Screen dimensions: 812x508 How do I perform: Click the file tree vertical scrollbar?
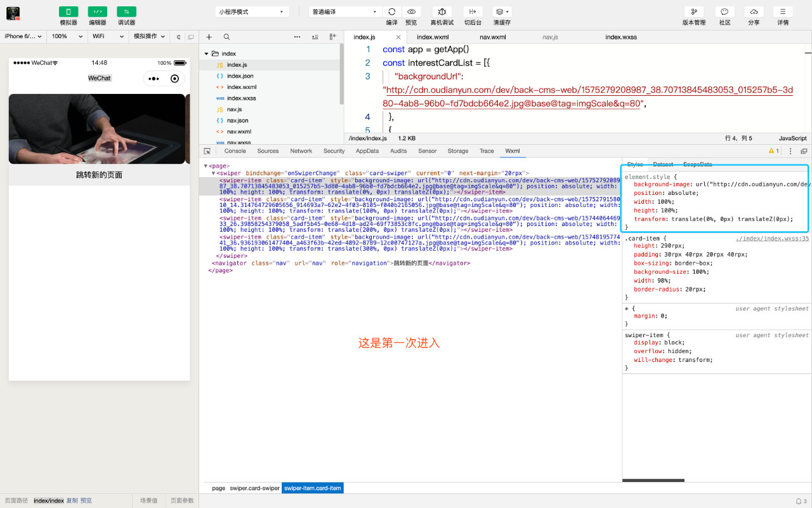(x=342, y=73)
